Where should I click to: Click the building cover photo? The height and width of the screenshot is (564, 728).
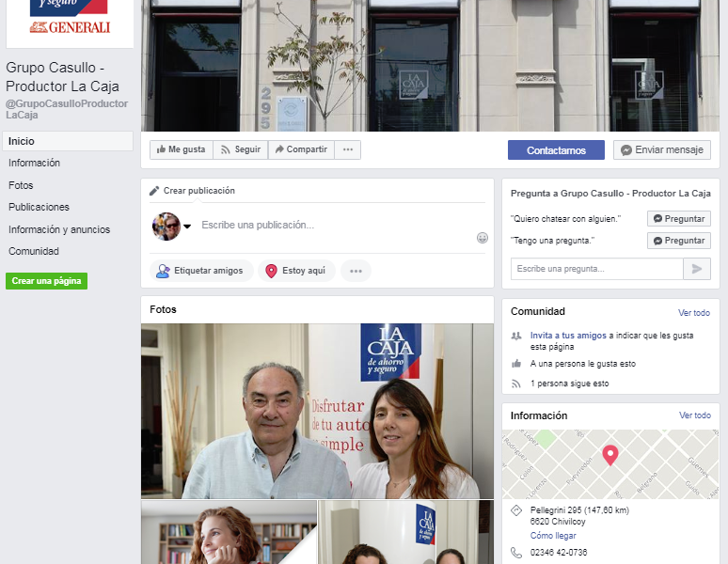click(x=430, y=66)
